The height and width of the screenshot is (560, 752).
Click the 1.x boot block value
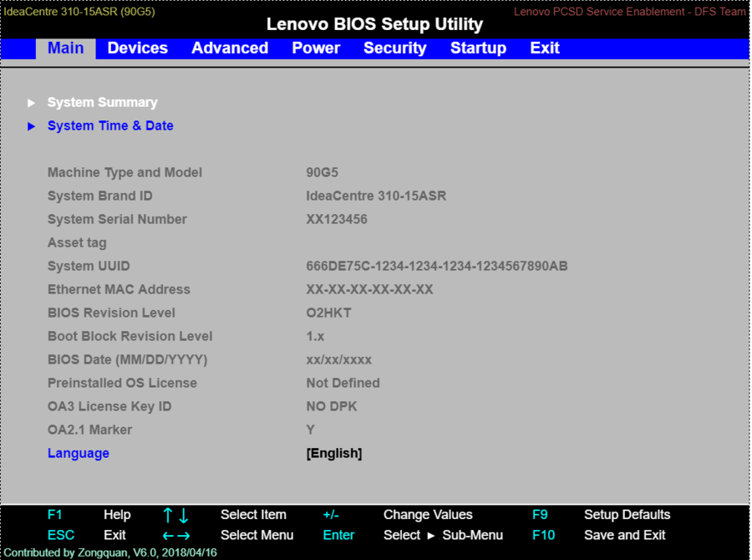(x=315, y=336)
